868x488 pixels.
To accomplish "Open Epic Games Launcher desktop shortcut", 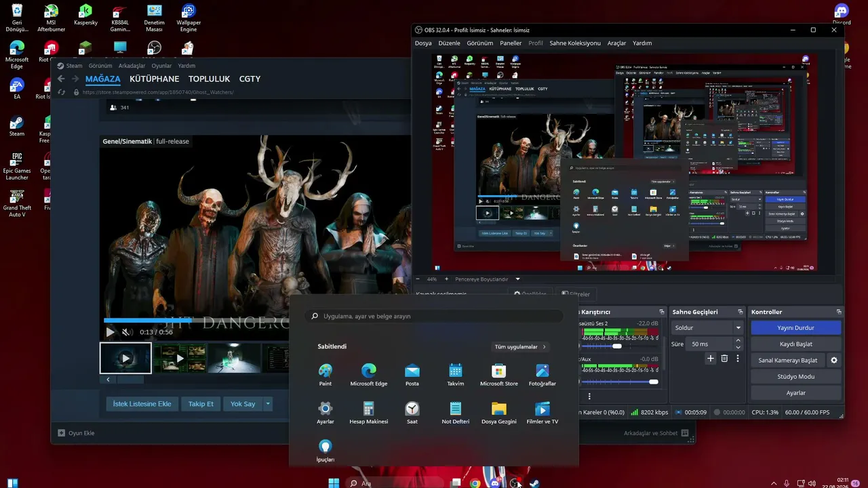I will [17, 167].
